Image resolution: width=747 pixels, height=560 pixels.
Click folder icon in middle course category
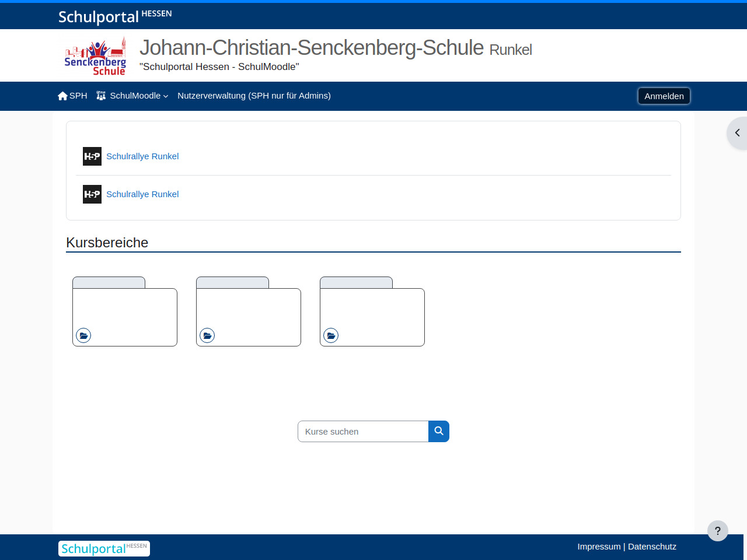point(207,335)
